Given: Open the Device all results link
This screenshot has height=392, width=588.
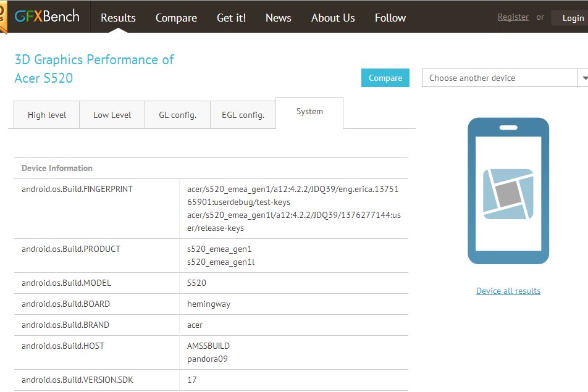Looking at the screenshot, I should pos(508,291).
